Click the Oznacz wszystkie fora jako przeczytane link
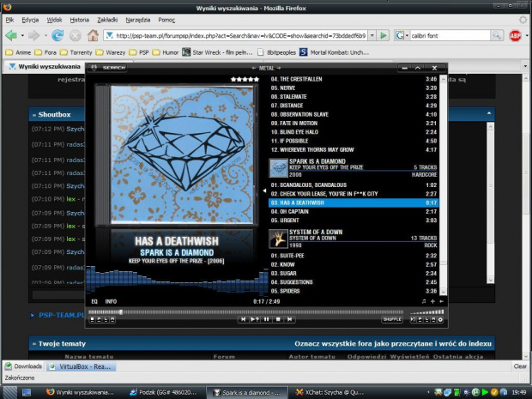This screenshot has width=532, height=399. tap(393, 344)
